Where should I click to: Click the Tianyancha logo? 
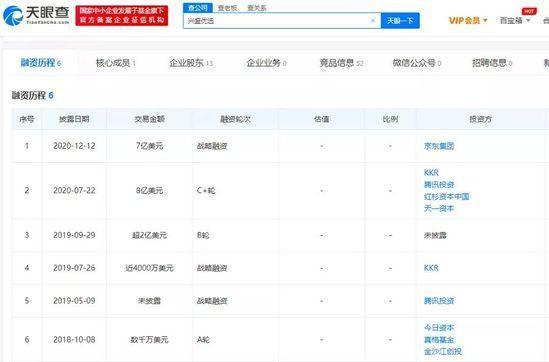36,15
